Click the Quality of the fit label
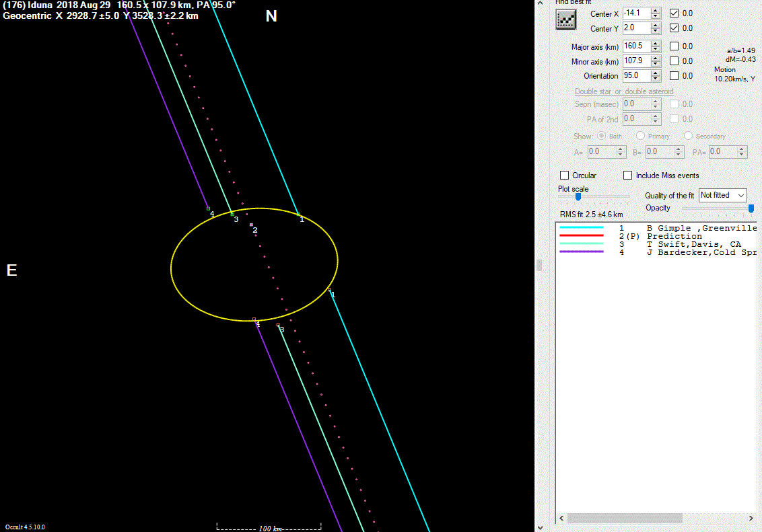Image resolution: width=762 pixels, height=532 pixels. point(669,196)
